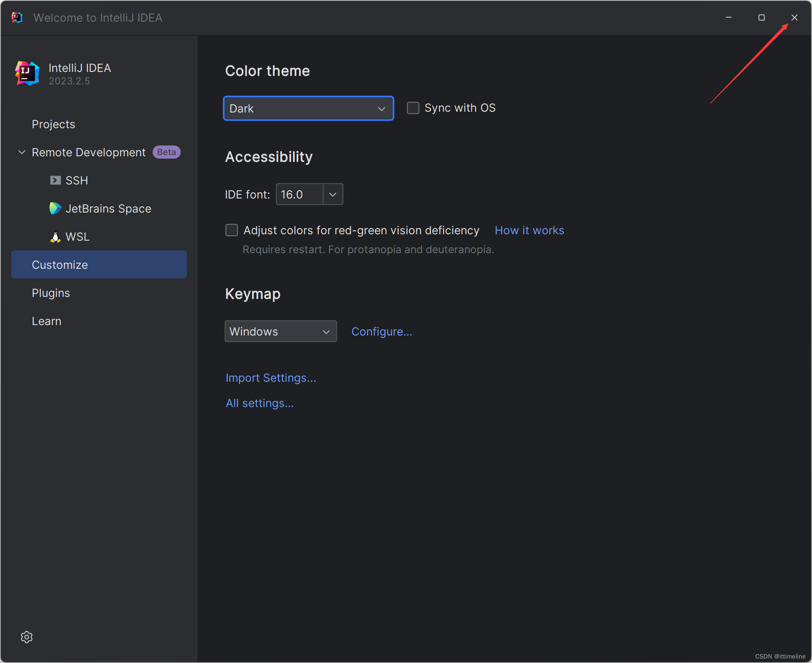Viewport: 812px width, 663px height.
Task: Collapse the Remote Development section
Action: point(22,152)
